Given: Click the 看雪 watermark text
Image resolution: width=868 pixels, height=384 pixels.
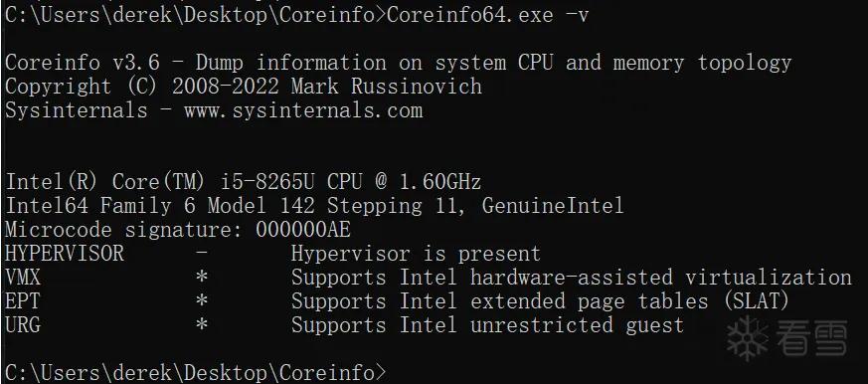Looking at the screenshot, I should click(811, 338).
